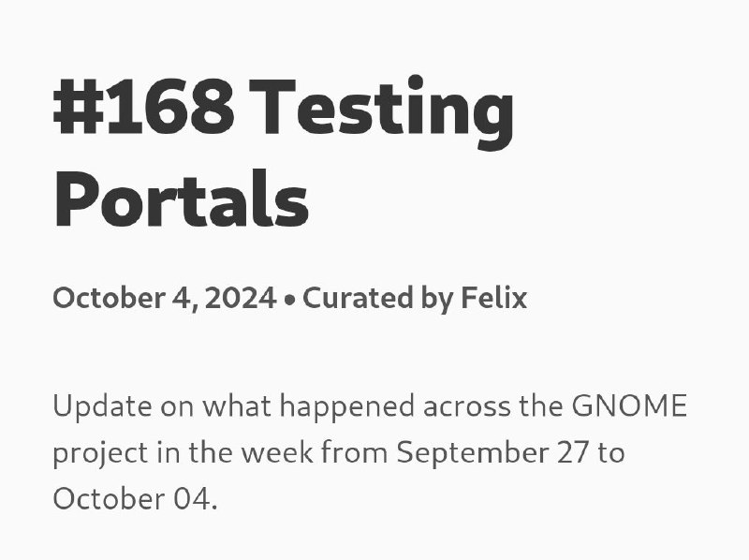Click "September 27" in the summary text
This screenshot has width=749, height=560.
point(492,453)
